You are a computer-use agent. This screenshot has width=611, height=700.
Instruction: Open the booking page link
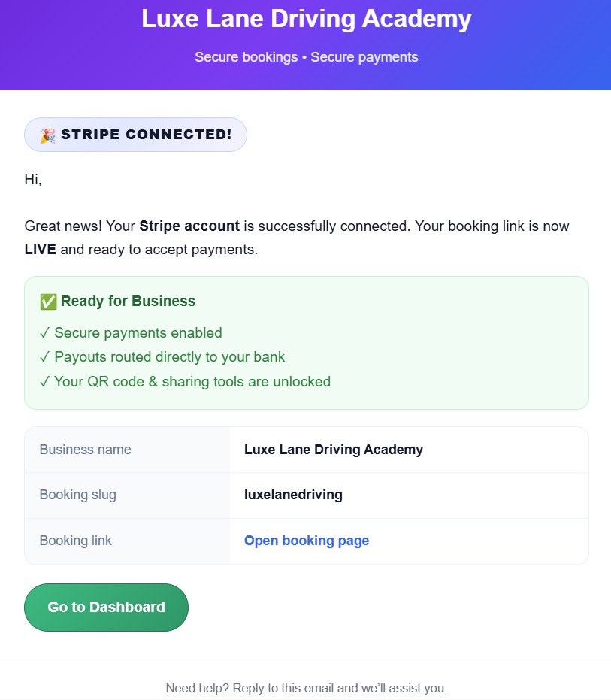[x=306, y=541]
